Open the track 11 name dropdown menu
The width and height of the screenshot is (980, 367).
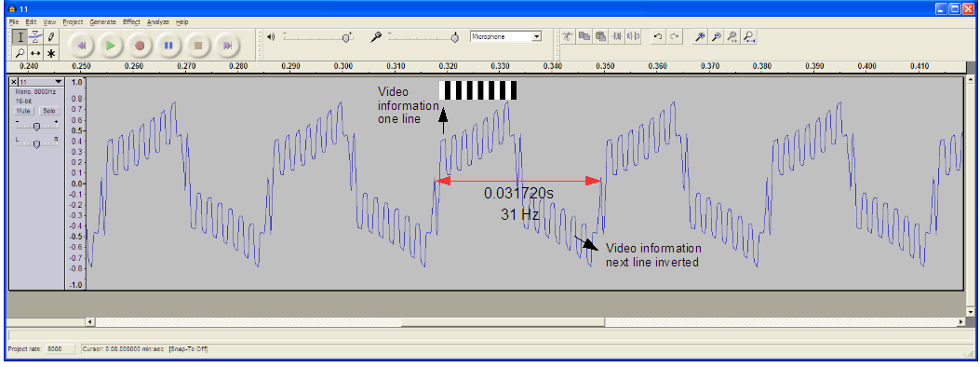(41, 82)
